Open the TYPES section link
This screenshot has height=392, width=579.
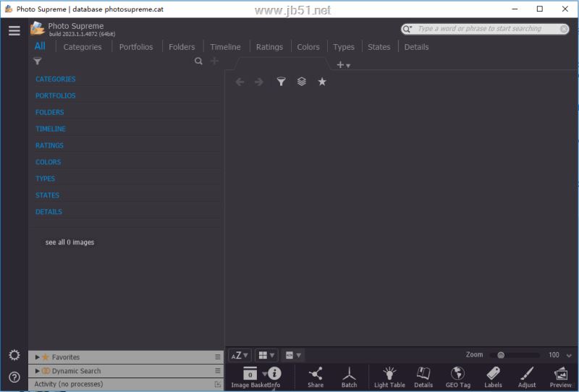pos(45,179)
